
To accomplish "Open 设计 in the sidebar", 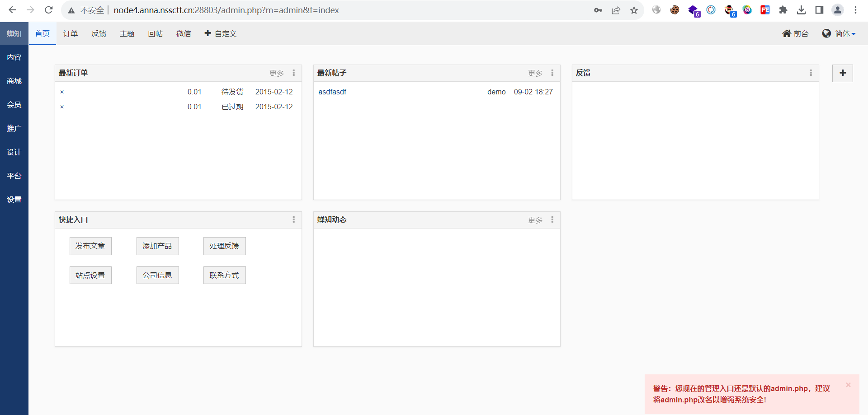I will tap(14, 152).
